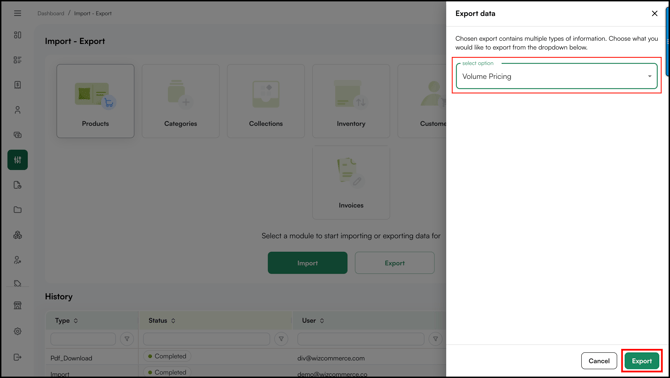Select the Collections module card
670x378 pixels.
pyautogui.click(x=266, y=101)
